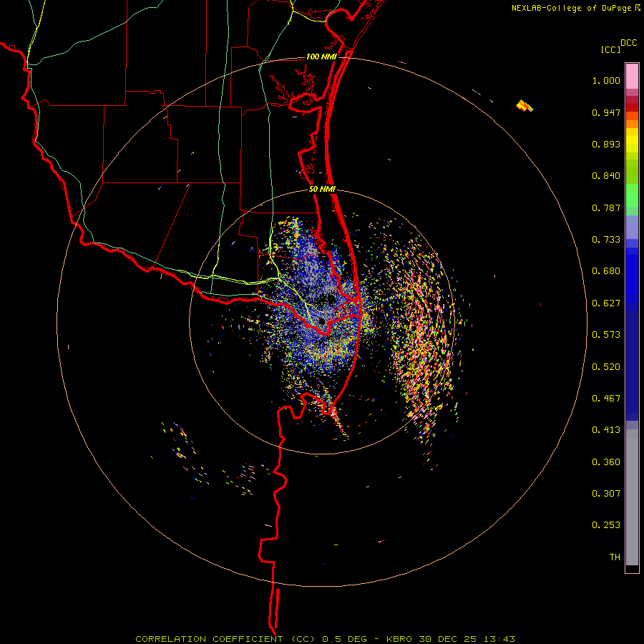This screenshot has height=644, width=644.
Task: Click the 0.840 value on the color scale
Action: 606,176
